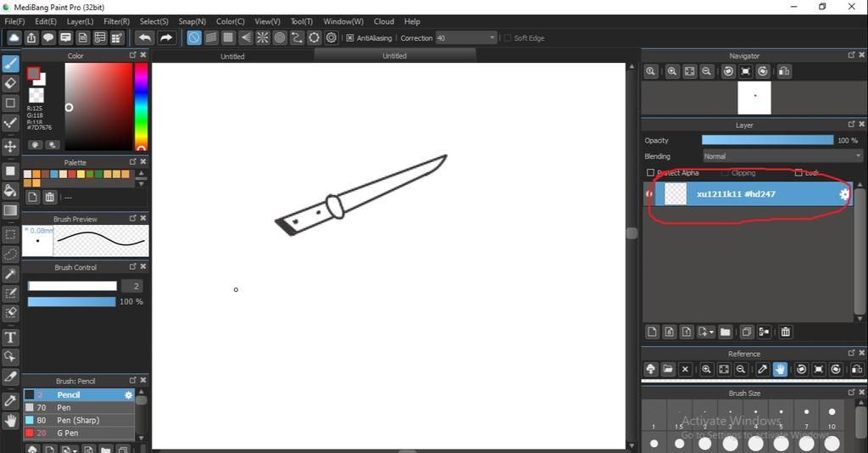This screenshot has width=868, height=453.
Task: Turn on the radial snap guide
Action: (x=263, y=37)
